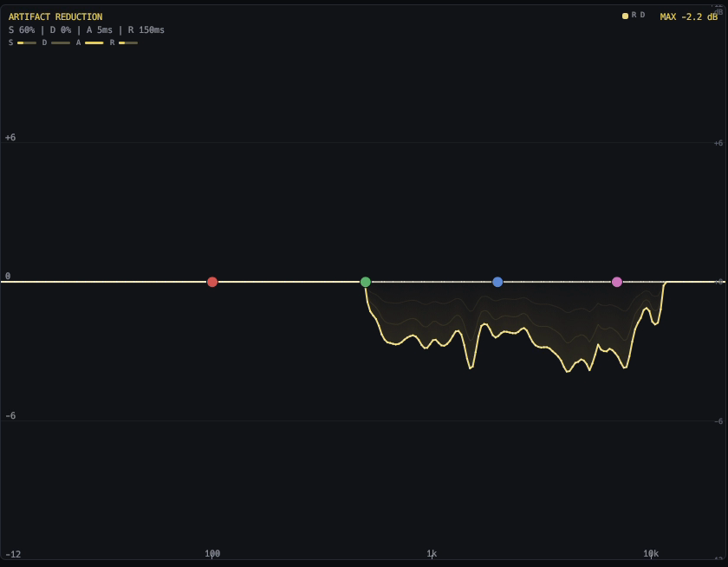
Task: Click the 'S 60%' value
Action: (22, 29)
